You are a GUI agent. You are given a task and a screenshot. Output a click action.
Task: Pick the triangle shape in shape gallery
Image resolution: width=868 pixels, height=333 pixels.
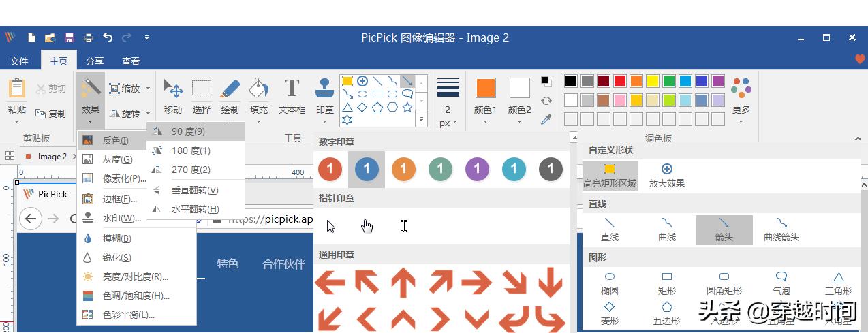tap(347, 108)
